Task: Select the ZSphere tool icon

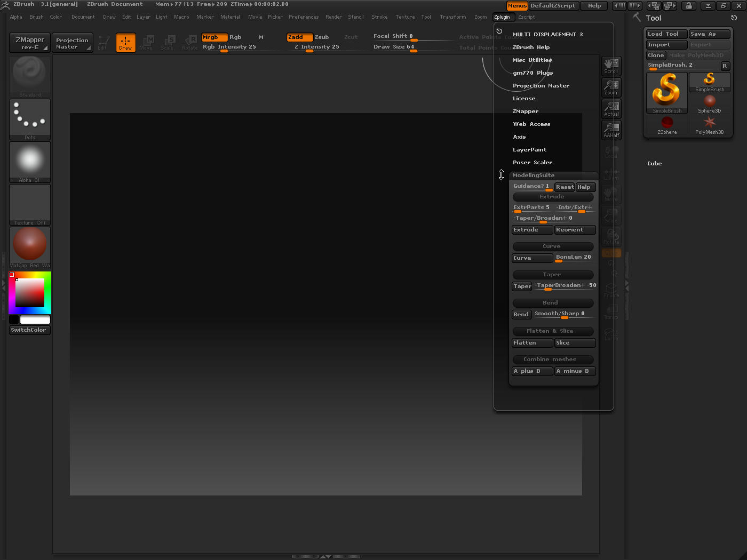Action: [666, 125]
